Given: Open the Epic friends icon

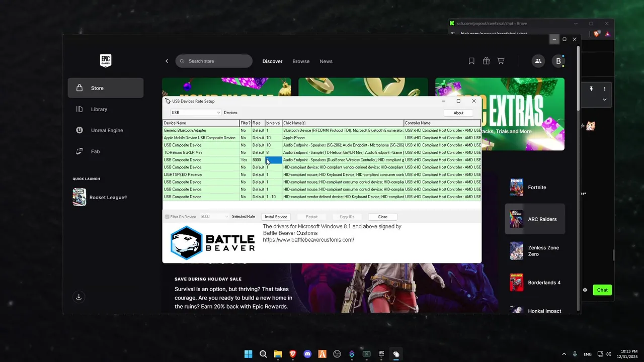Looking at the screenshot, I should 538,61.
